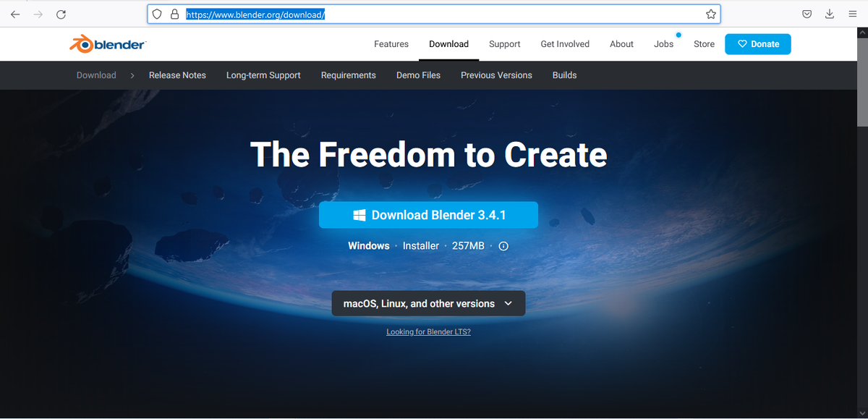The image size is (868, 419).
Task: Bookmark this page with the star icon
Action: coord(711,14)
